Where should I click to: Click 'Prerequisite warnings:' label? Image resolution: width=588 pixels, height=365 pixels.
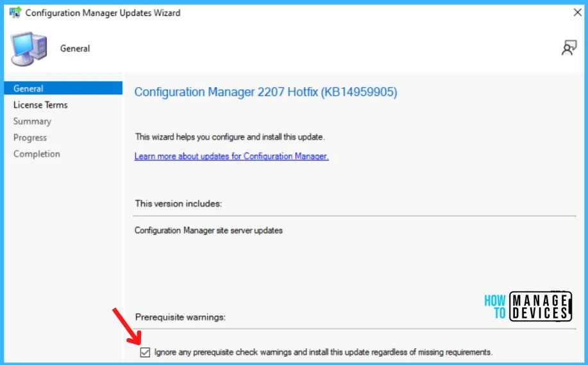click(180, 317)
